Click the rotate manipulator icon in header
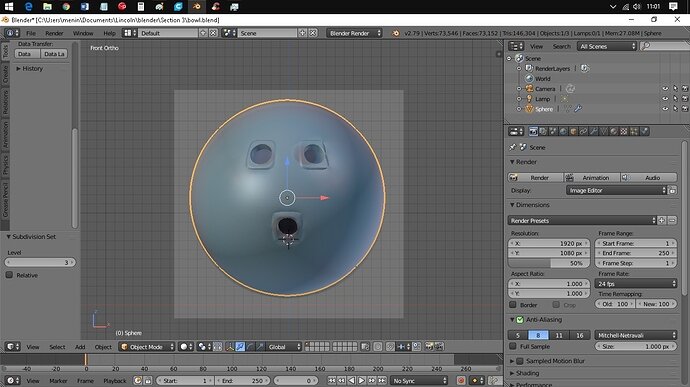Screen dimensions: 690x387 [x=250, y=347]
